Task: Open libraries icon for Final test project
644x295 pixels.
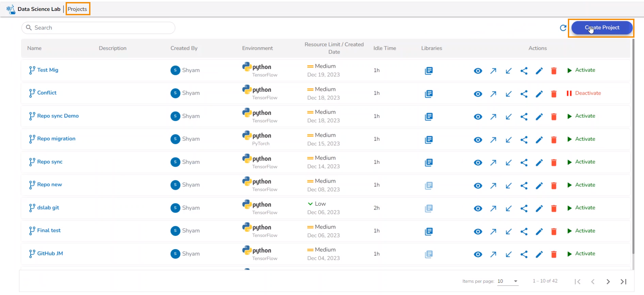Action: click(x=428, y=232)
